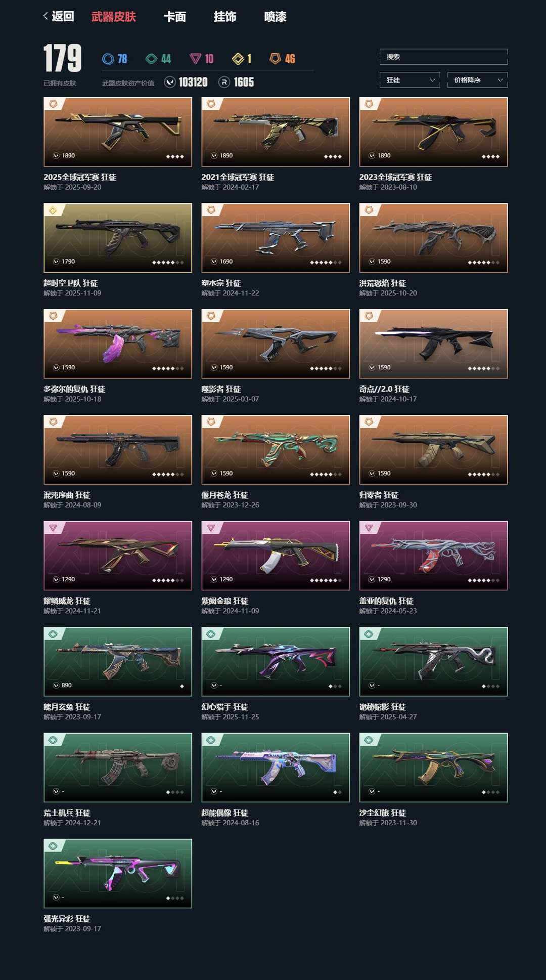Image resolution: width=546 pixels, height=980 pixels.
Task: Select the pink Premium-tier icon with 10
Action: 195,59
